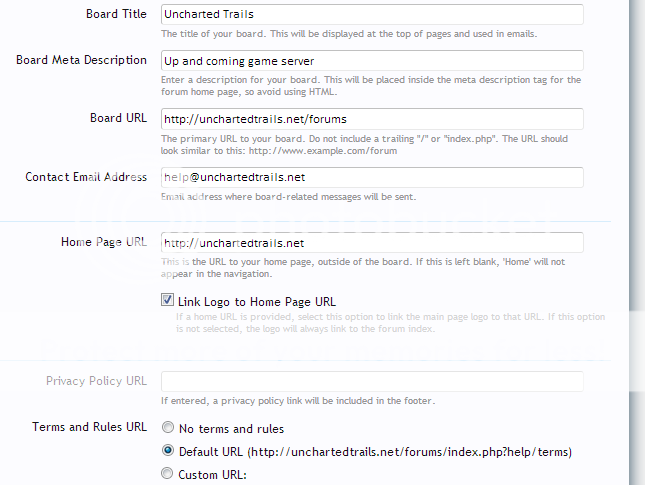Click the Privacy Policy URL label

96,381
